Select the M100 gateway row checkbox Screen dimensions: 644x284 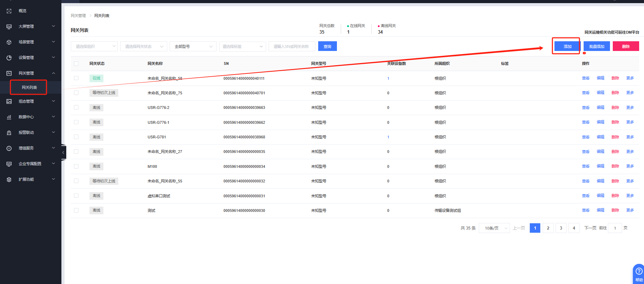tap(76, 166)
